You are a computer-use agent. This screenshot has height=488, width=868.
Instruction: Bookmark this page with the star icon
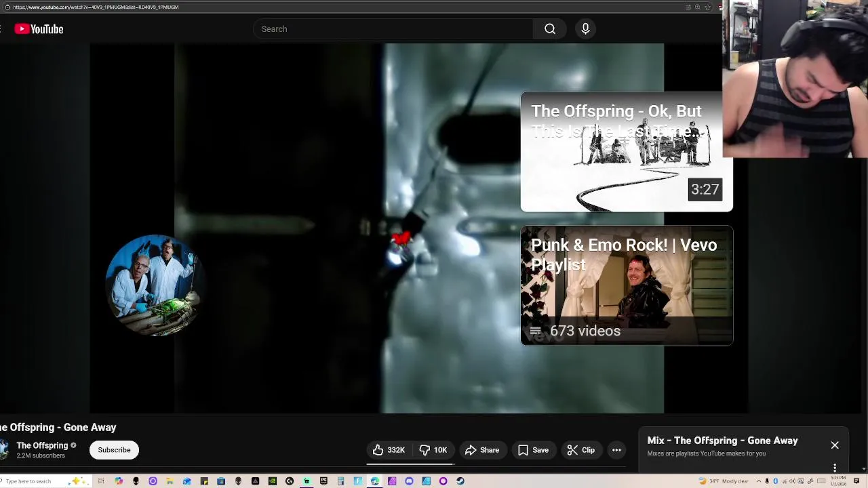[708, 7]
